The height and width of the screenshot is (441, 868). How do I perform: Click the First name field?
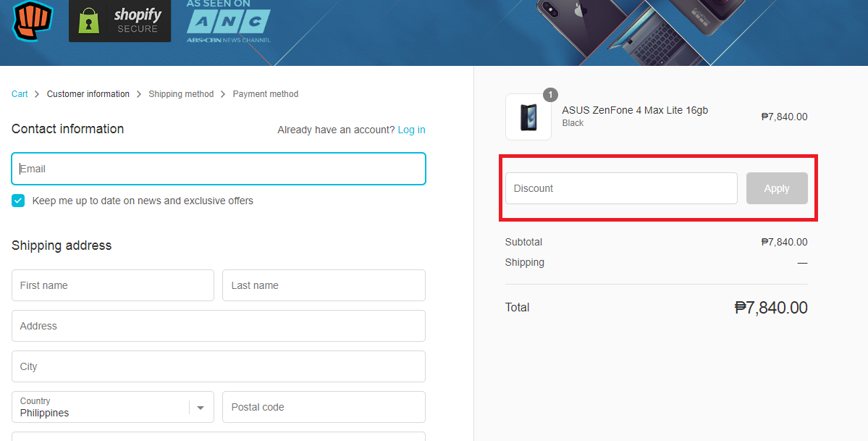click(113, 285)
